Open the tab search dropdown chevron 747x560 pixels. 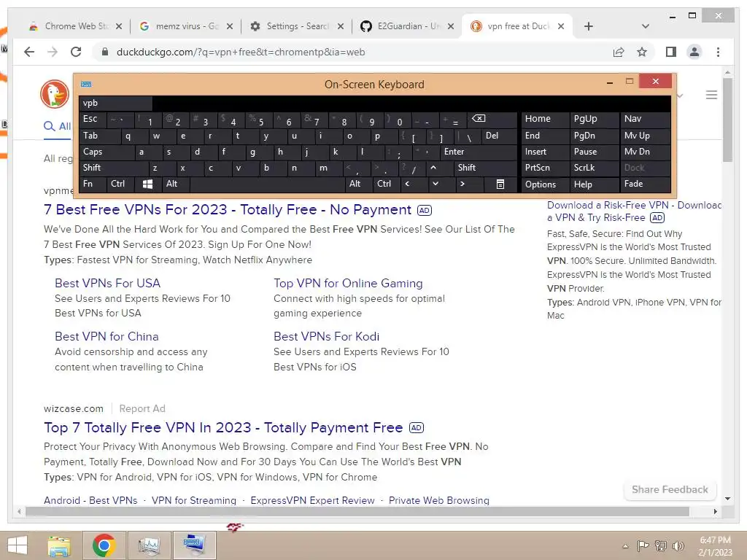point(646,26)
